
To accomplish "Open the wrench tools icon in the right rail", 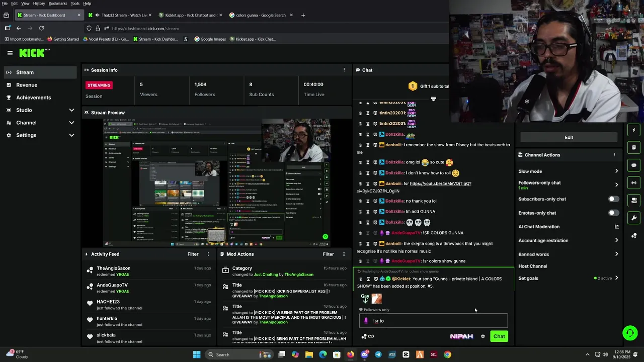I will point(634,218).
